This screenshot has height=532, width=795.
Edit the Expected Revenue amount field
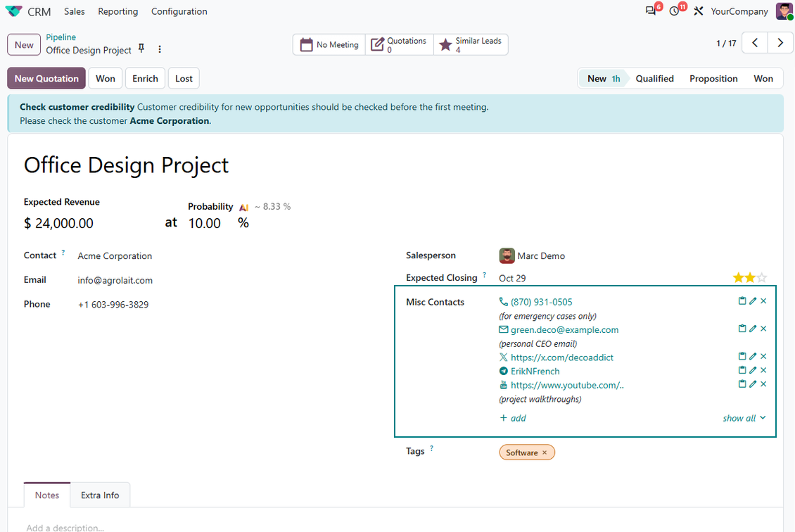(x=63, y=223)
